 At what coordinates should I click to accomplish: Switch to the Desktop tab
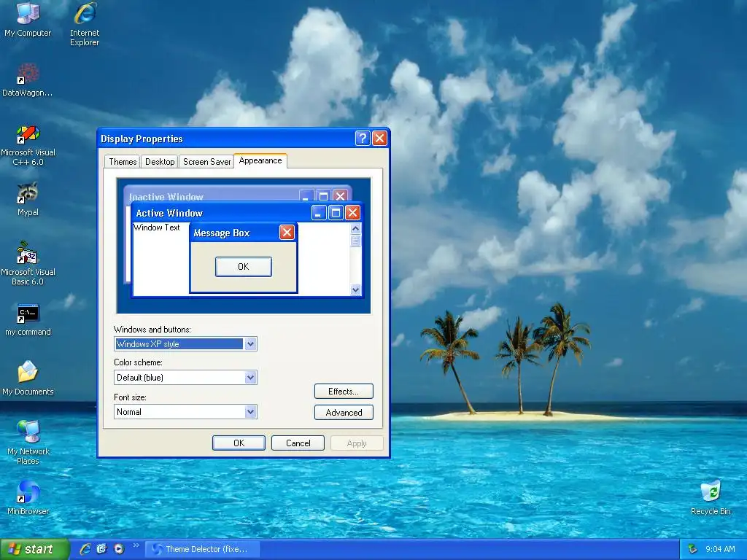tap(160, 161)
